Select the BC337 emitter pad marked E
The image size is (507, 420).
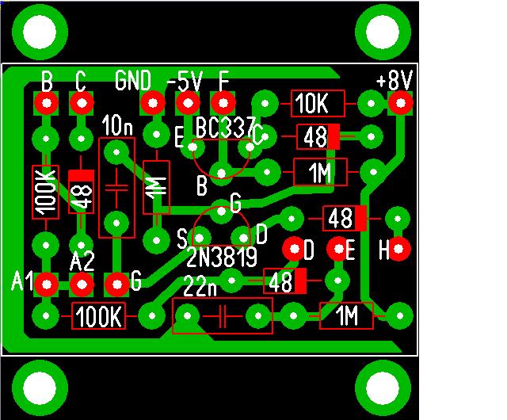tap(193, 147)
